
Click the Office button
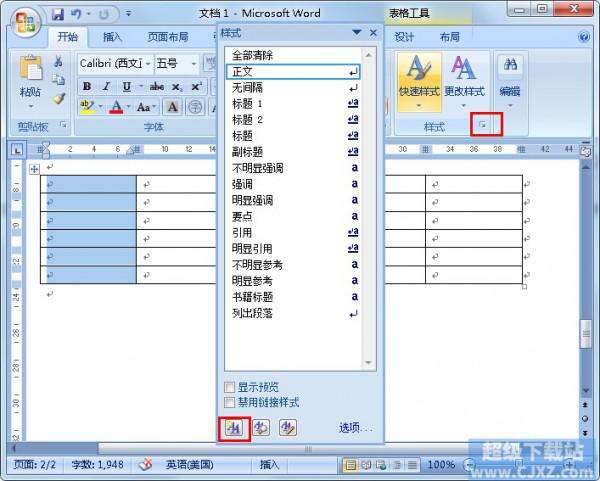(x=25, y=21)
